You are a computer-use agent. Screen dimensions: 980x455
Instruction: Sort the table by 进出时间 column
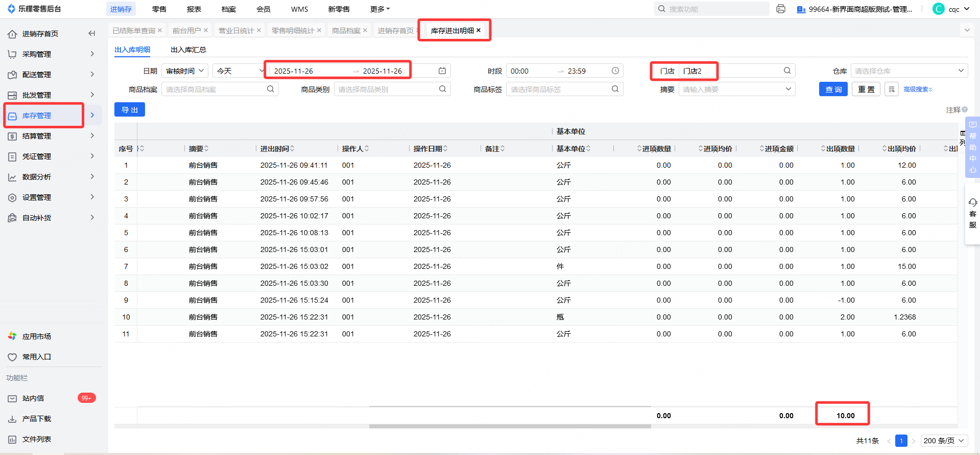click(292, 149)
